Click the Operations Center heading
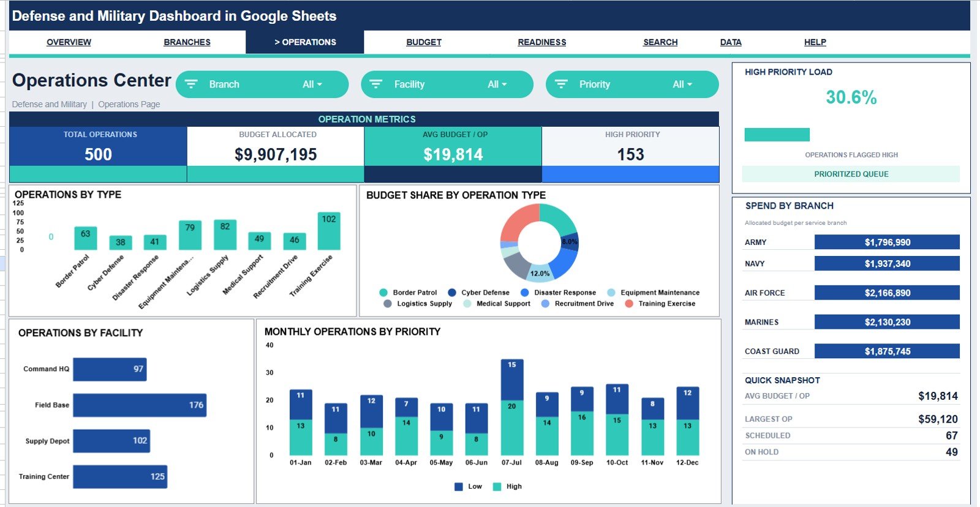This screenshot has height=507, width=980. point(92,80)
